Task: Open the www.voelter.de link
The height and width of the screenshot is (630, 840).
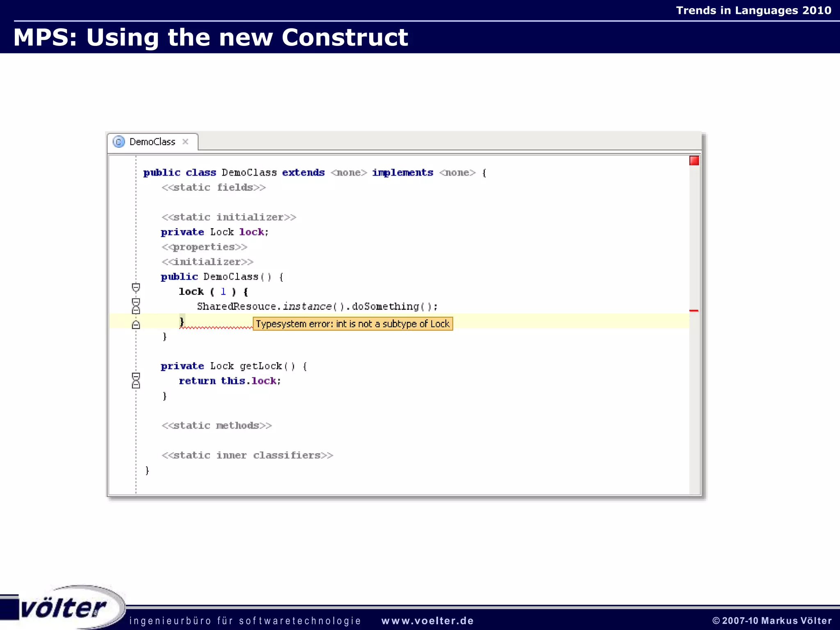Action: coord(427,621)
